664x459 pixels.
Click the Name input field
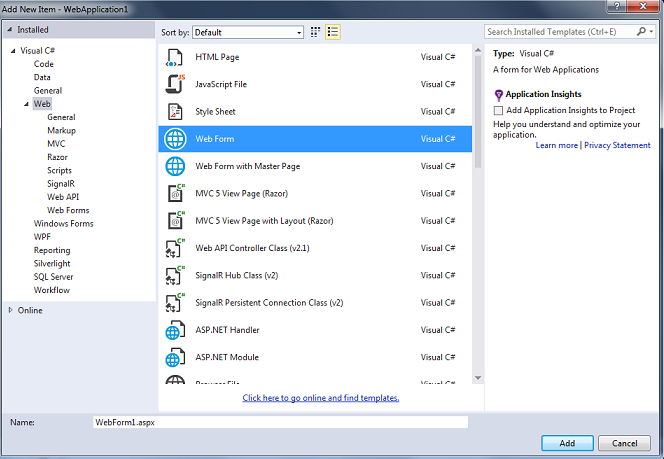click(280, 422)
